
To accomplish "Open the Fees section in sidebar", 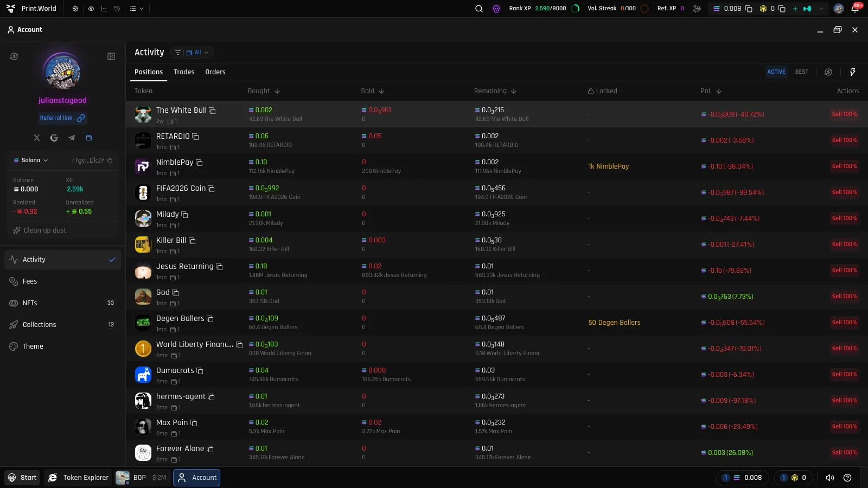I will click(63, 281).
